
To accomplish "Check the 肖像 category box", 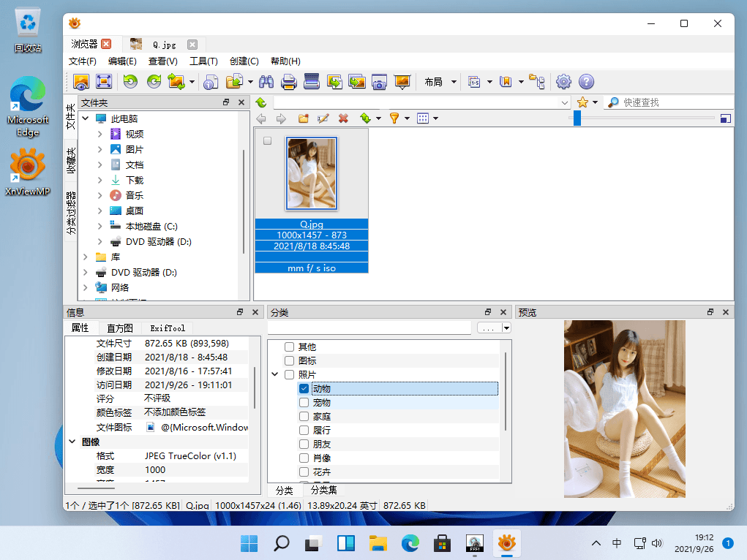I will pyautogui.click(x=304, y=458).
